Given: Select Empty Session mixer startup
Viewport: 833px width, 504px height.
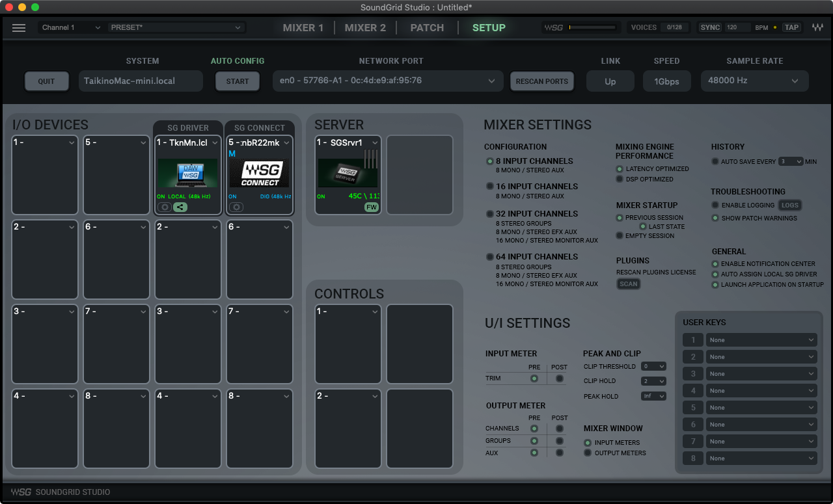Looking at the screenshot, I should [x=620, y=236].
